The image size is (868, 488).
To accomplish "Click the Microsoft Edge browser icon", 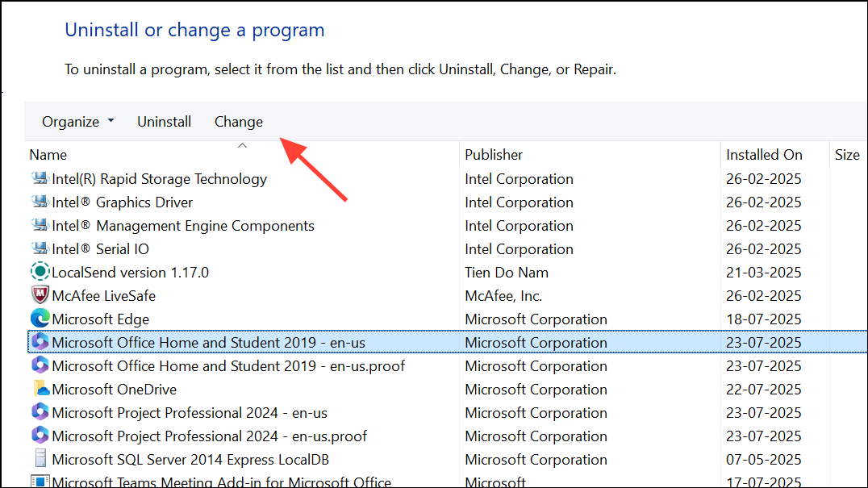I will coord(40,319).
